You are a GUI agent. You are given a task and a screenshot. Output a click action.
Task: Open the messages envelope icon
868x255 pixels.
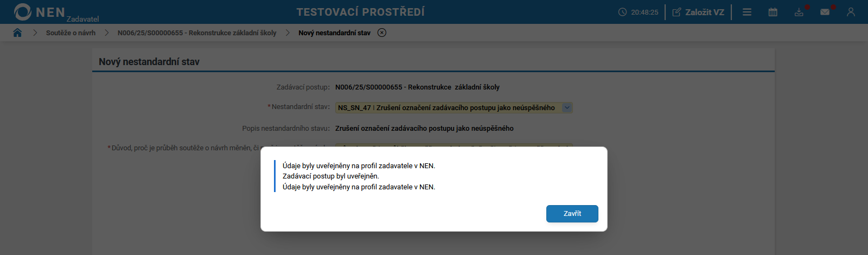tap(825, 12)
